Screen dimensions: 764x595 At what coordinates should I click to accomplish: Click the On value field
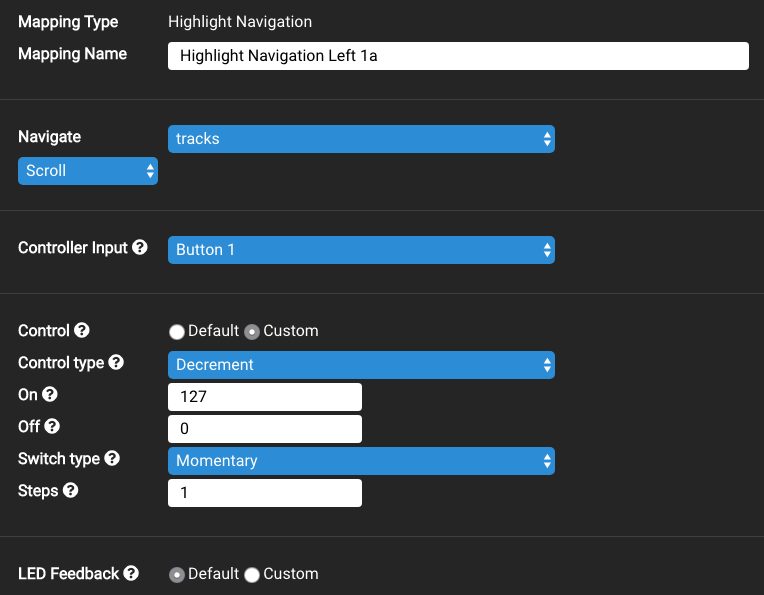point(264,397)
